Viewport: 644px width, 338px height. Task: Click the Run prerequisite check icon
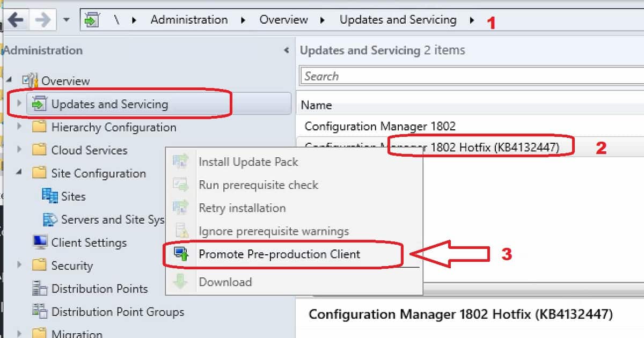click(x=181, y=185)
